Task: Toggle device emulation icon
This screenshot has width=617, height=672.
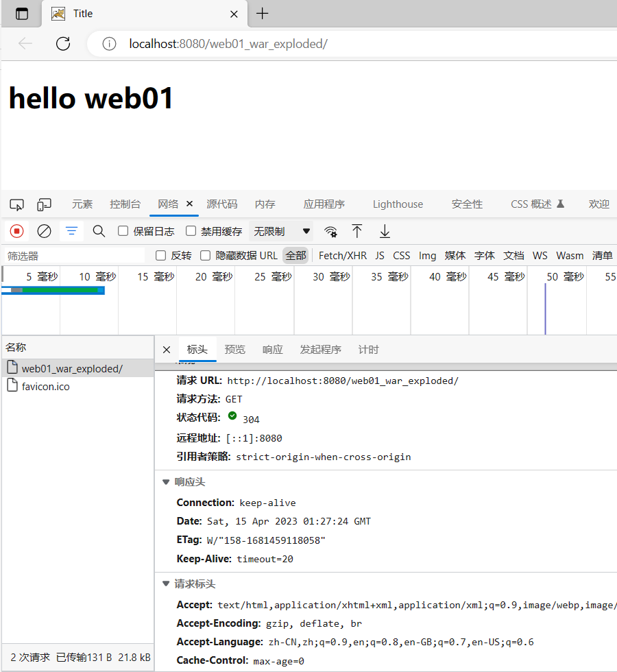Action: click(x=44, y=204)
